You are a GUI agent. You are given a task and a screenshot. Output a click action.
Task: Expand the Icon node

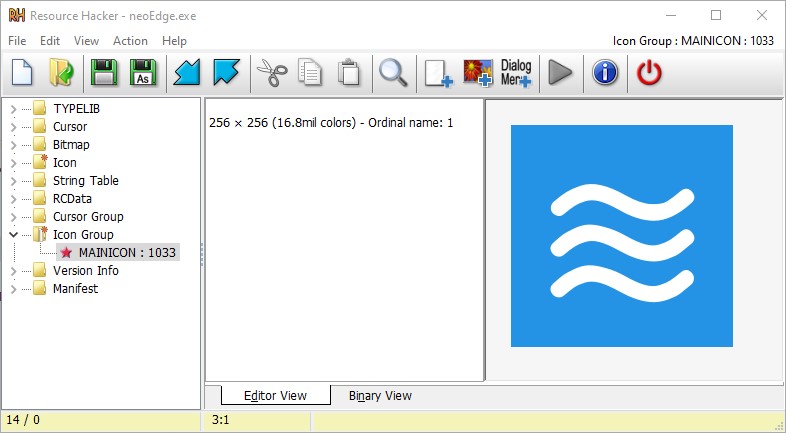click(x=14, y=163)
